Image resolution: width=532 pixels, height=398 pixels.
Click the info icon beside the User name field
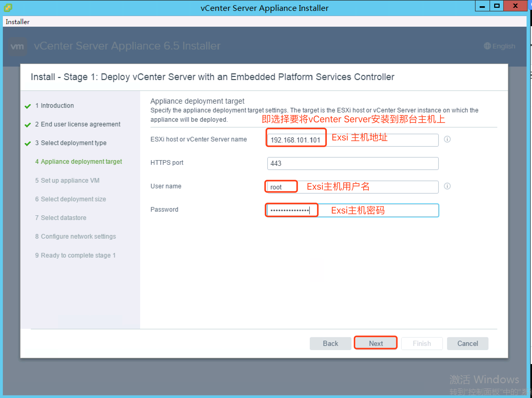click(x=447, y=186)
